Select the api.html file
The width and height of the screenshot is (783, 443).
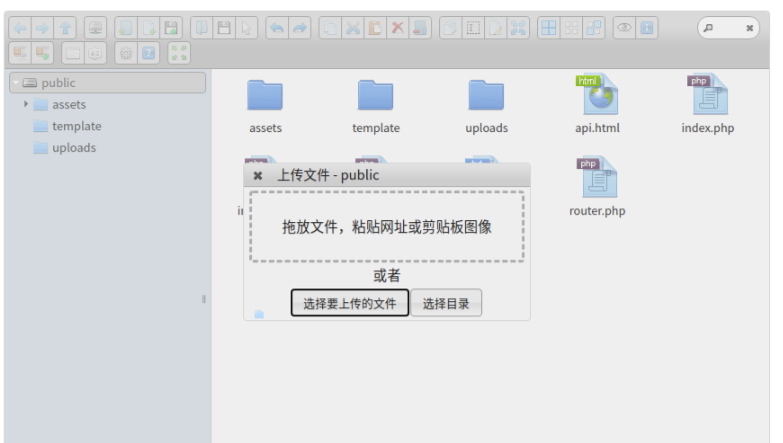[x=597, y=104]
